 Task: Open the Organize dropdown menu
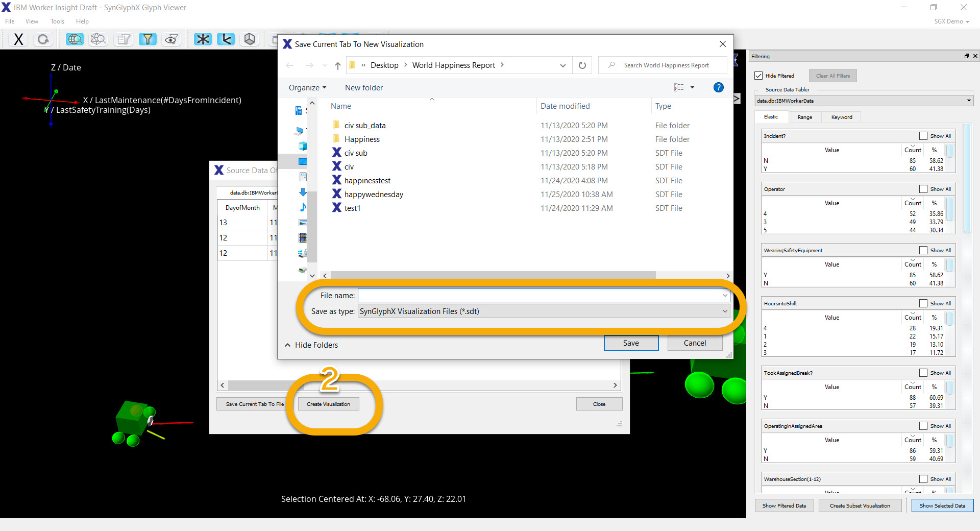point(307,88)
